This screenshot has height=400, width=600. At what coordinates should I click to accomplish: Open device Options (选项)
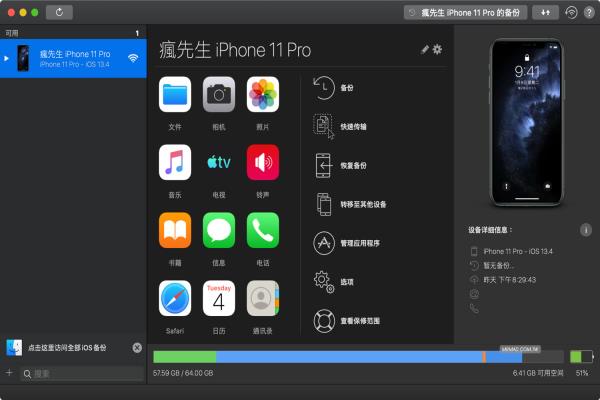click(333, 282)
